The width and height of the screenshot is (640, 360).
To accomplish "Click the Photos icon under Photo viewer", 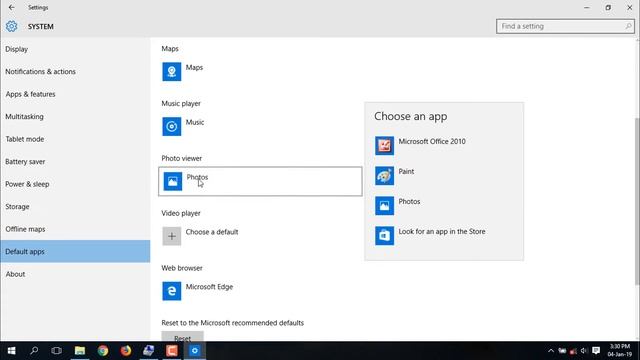I will (x=173, y=181).
